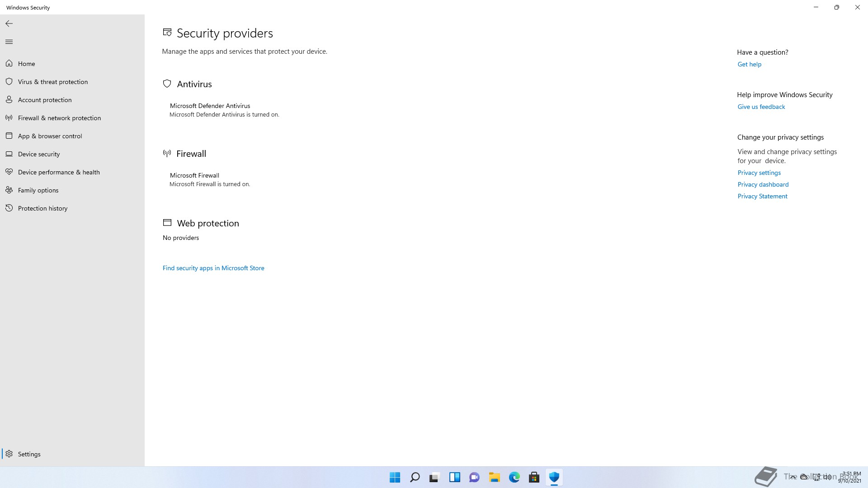This screenshot has width=868, height=488.
Task: Open Settings via gear icon in sidebar
Action: [9, 454]
